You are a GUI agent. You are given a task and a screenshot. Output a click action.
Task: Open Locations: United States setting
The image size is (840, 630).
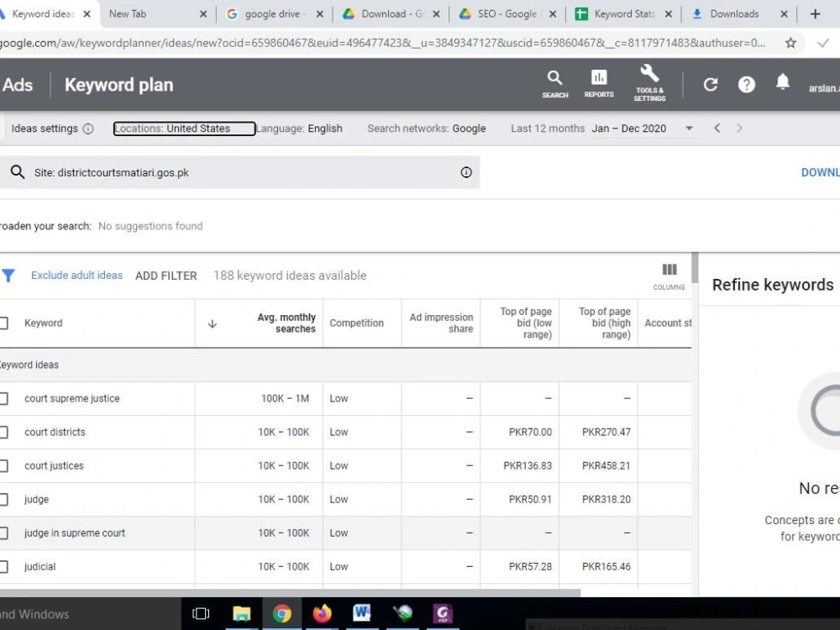pyautogui.click(x=184, y=129)
